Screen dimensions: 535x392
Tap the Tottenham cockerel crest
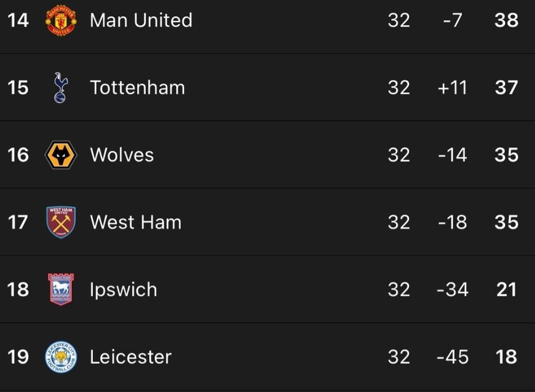point(61,88)
